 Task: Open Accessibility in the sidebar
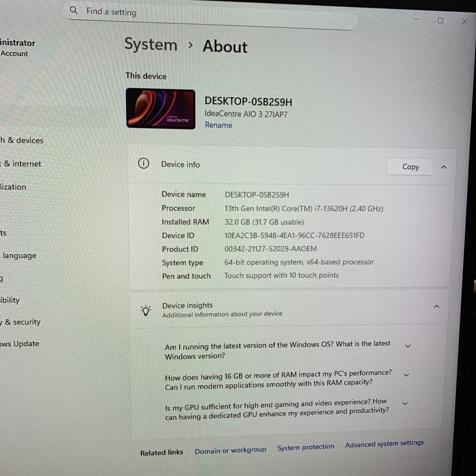(10, 300)
